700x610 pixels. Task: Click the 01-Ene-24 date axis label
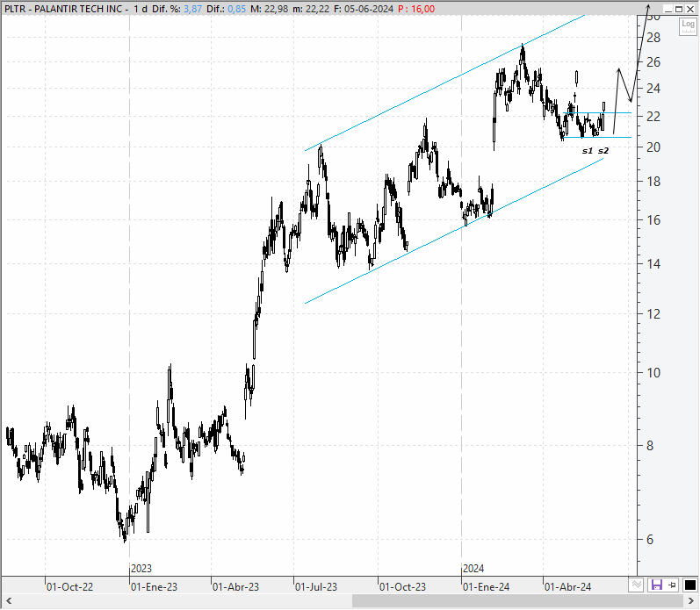tap(486, 587)
